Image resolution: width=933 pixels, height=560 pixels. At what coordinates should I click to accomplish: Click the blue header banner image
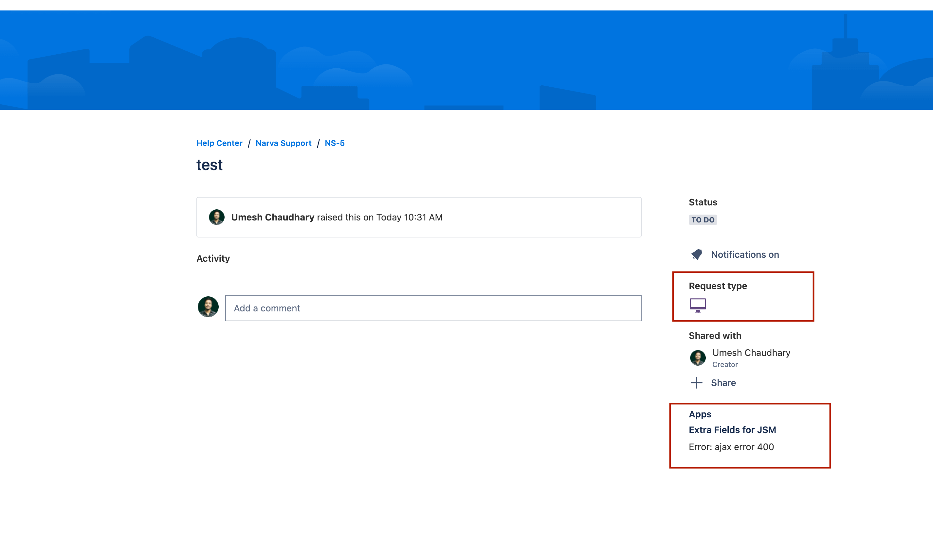click(466, 61)
